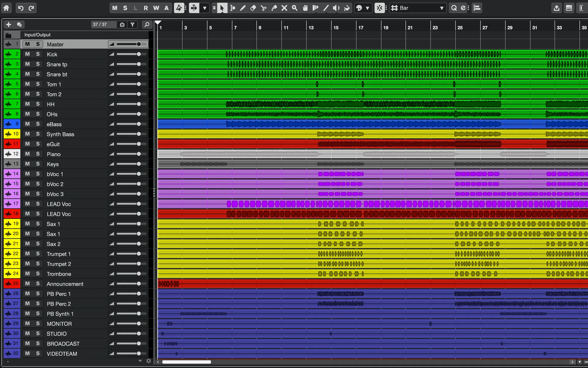The width and height of the screenshot is (588, 368).
Task: Select the Line tool
Action: point(326,8)
